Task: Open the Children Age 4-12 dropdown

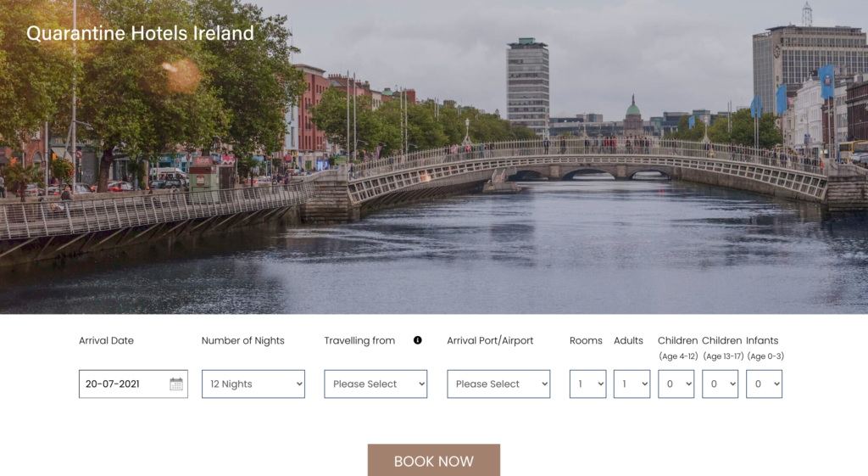Action: point(676,384)
